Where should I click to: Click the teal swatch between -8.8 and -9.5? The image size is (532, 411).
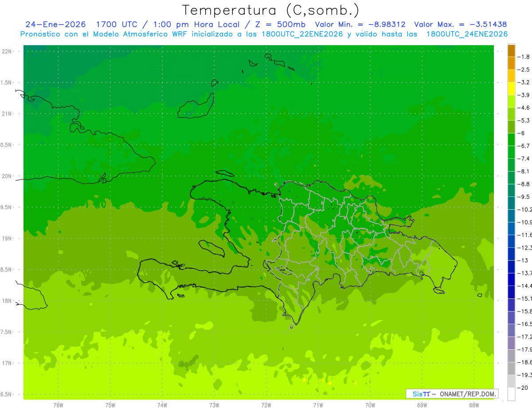click(x=511, y=191)
